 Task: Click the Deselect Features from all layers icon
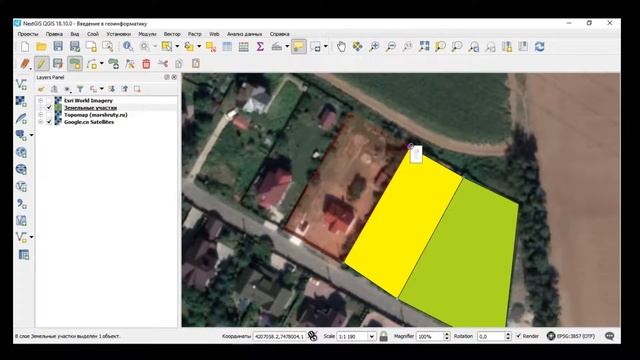coord(211,47)
